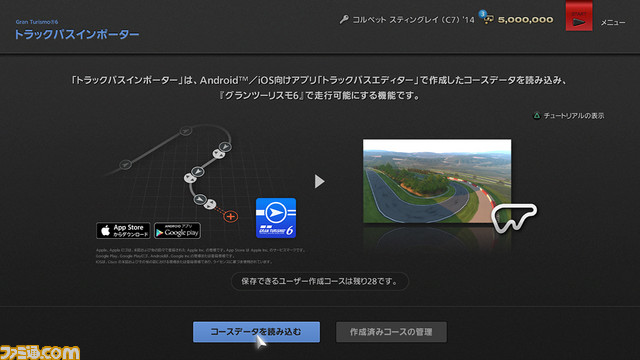Click the red START button
Viewport: 640px width, 360px height.
(x=579, y=16)
